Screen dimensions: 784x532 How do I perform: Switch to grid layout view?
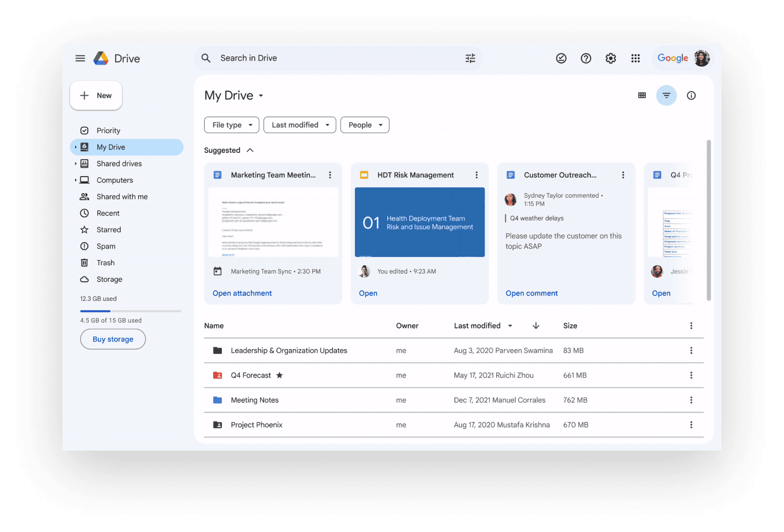(x=642, y=95)
